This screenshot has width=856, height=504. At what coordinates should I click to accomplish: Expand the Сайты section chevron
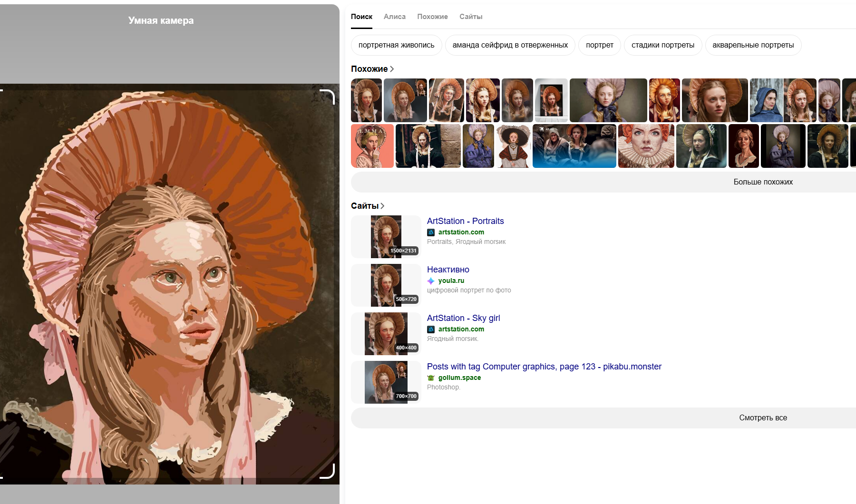382,206
